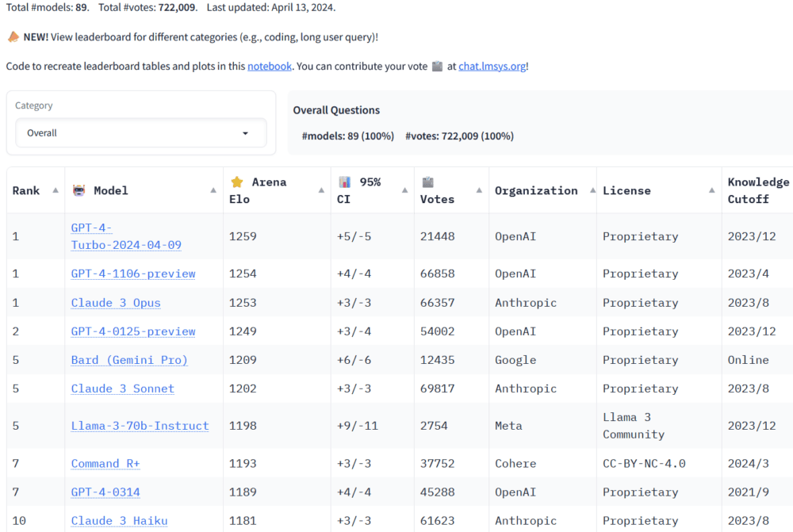
Task: Click the confidence interval +5/-5 cell
Action: [354, 237]
